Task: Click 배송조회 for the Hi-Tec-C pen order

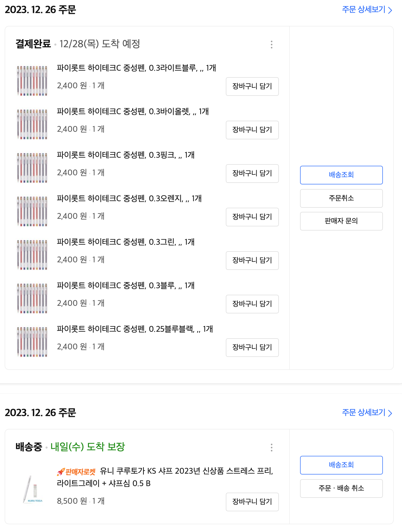Action: (x=341, y=175)
